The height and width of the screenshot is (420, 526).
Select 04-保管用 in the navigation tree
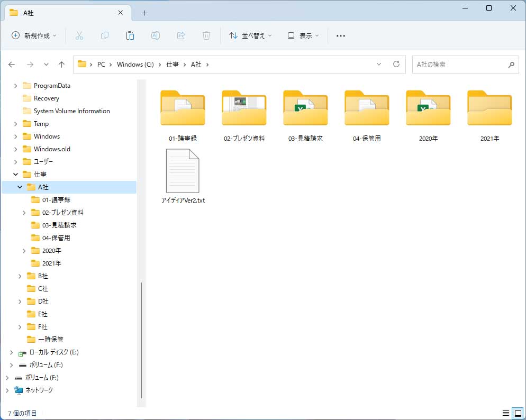(56, 238)
